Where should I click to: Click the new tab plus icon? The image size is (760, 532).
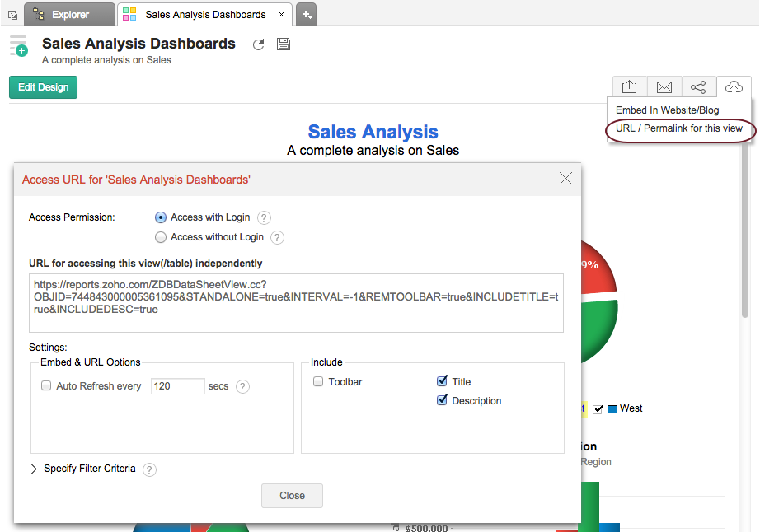(306, 14)
